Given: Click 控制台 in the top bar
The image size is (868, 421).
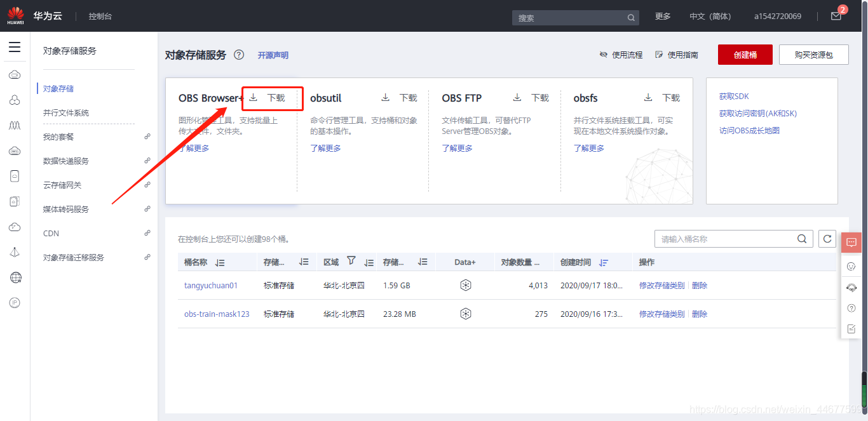Looking at the screenshot, I should (x=100, y=17).
